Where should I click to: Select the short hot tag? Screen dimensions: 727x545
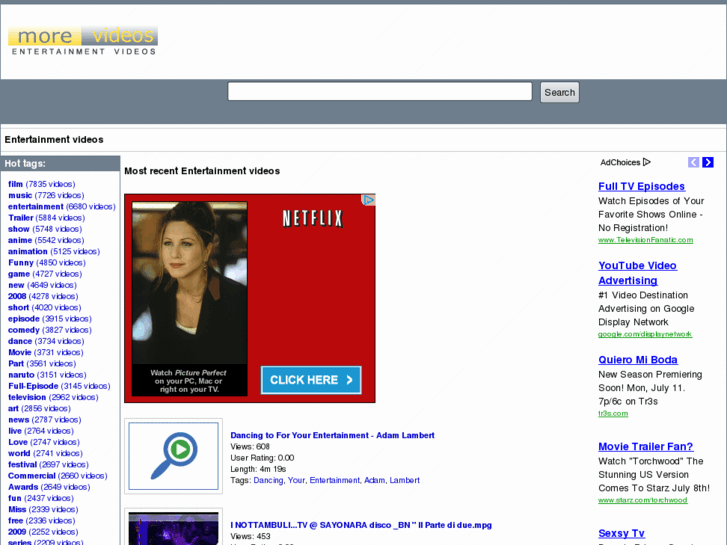coord(19,308)
